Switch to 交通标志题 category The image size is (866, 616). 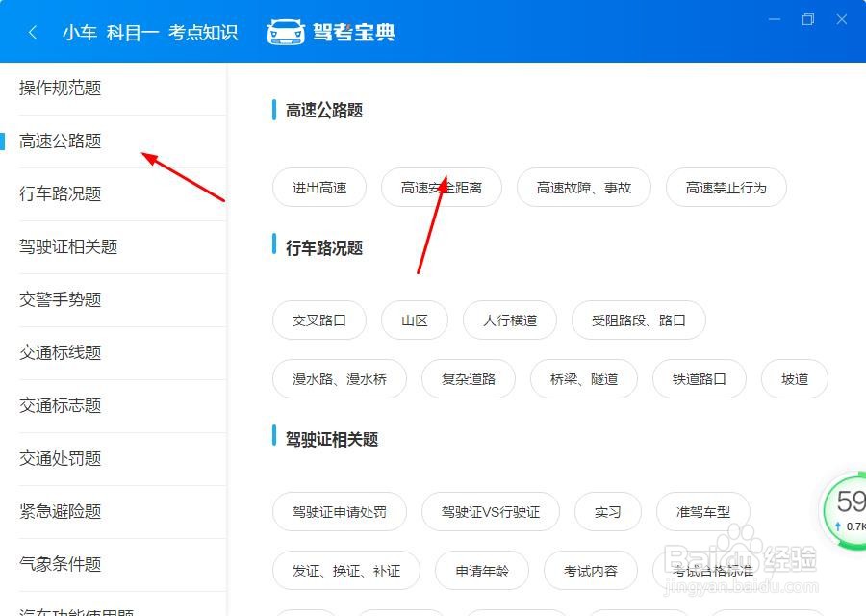[x=114, y=406]
